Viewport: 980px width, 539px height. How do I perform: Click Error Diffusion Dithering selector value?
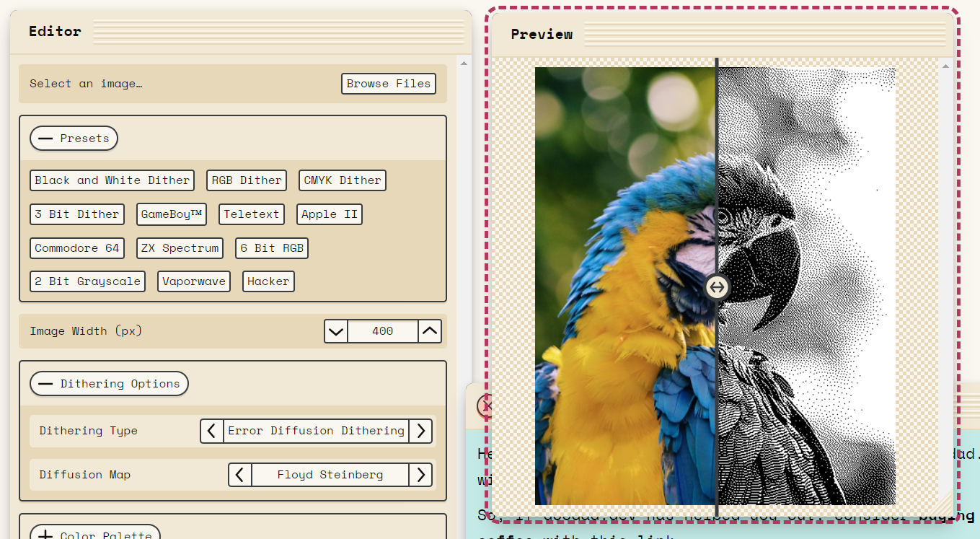click(316, 431)
